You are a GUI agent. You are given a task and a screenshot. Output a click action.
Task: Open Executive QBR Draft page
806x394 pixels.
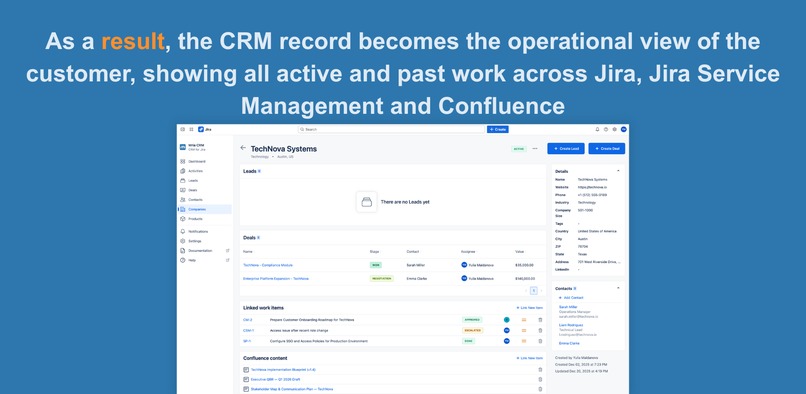pos(275,380)
